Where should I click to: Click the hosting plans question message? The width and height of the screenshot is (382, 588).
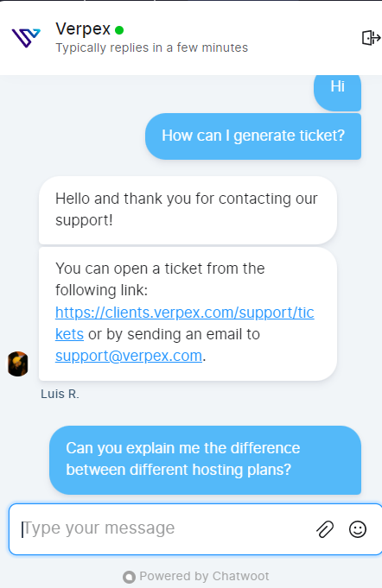(x=205, y=459)
